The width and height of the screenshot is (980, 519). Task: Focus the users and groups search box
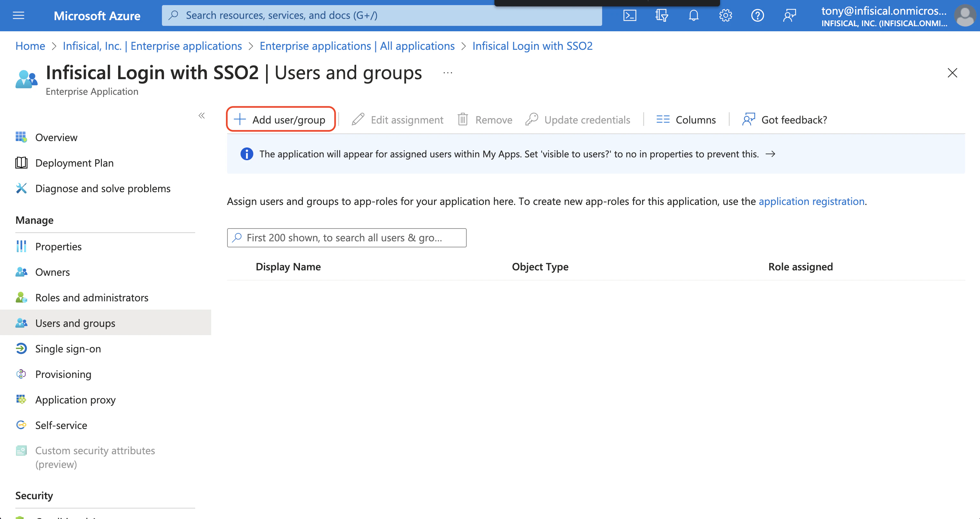[347, 238]
